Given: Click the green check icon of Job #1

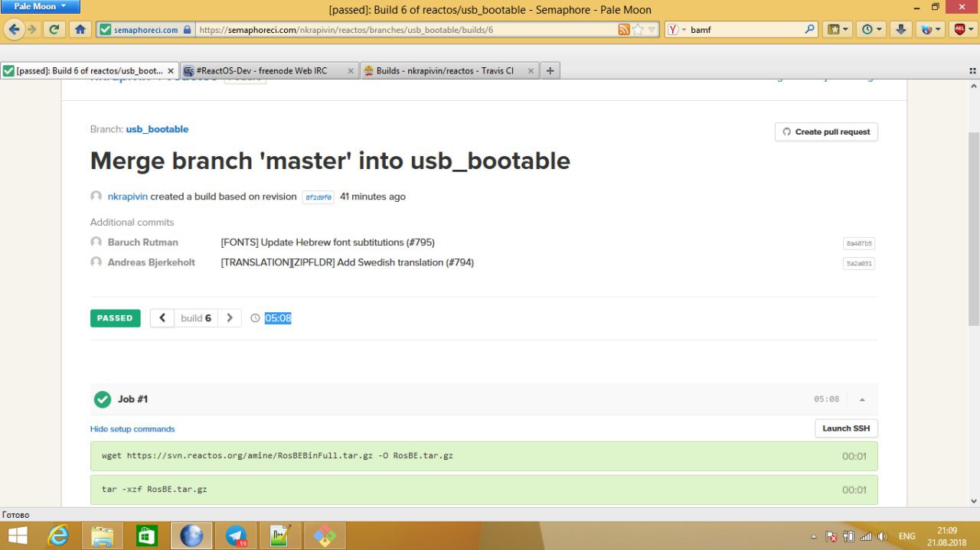Looking at the screenshot, I should tap(103, 399).
